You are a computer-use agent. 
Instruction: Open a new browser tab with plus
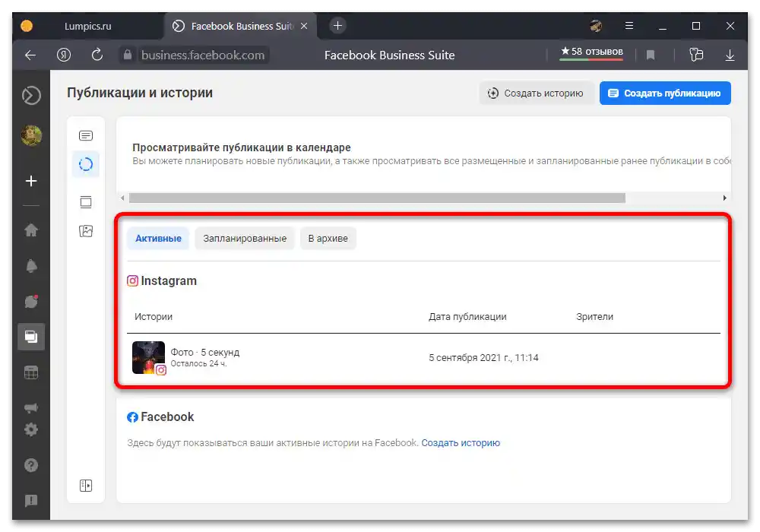(338, 26)
